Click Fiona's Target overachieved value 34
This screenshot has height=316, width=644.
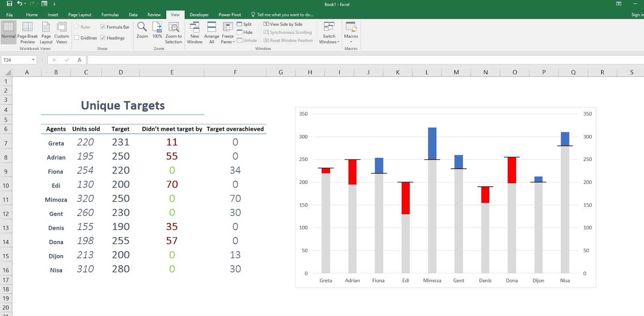[x=235, y=170]
